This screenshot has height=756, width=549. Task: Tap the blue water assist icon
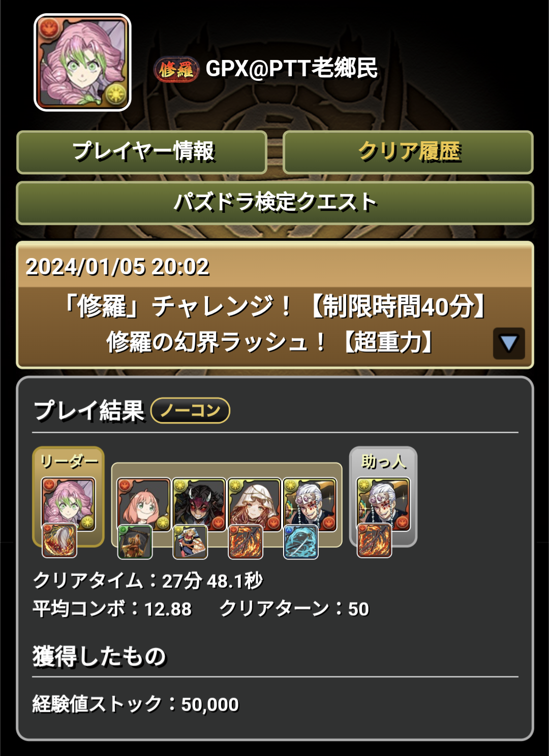[x=301, y=542]
